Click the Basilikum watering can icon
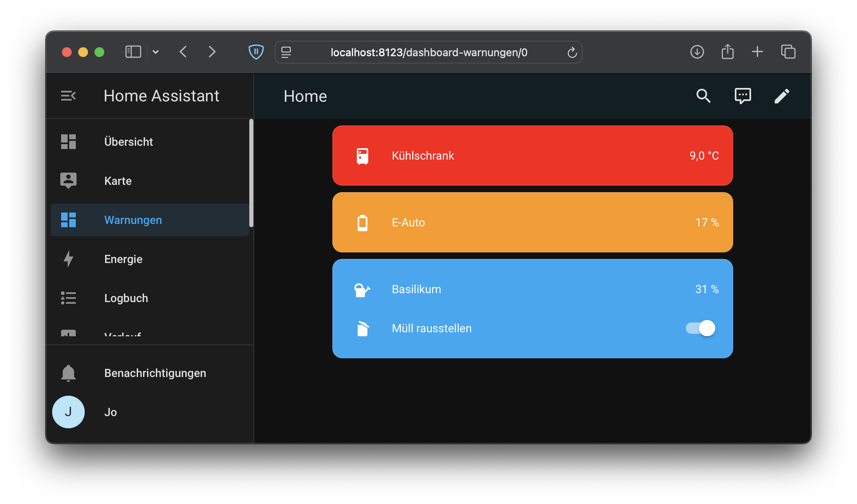The image size is (857, 504). [362, 289]
